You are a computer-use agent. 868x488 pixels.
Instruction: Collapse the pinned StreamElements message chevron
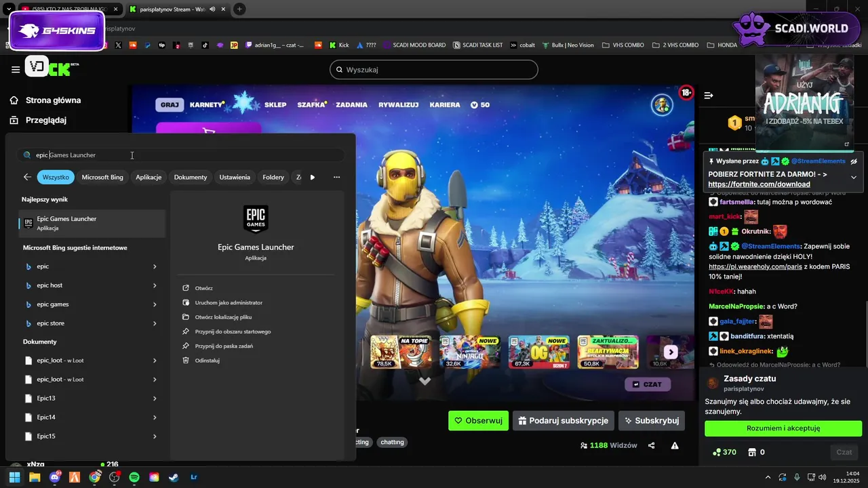[x=853, y=178]
